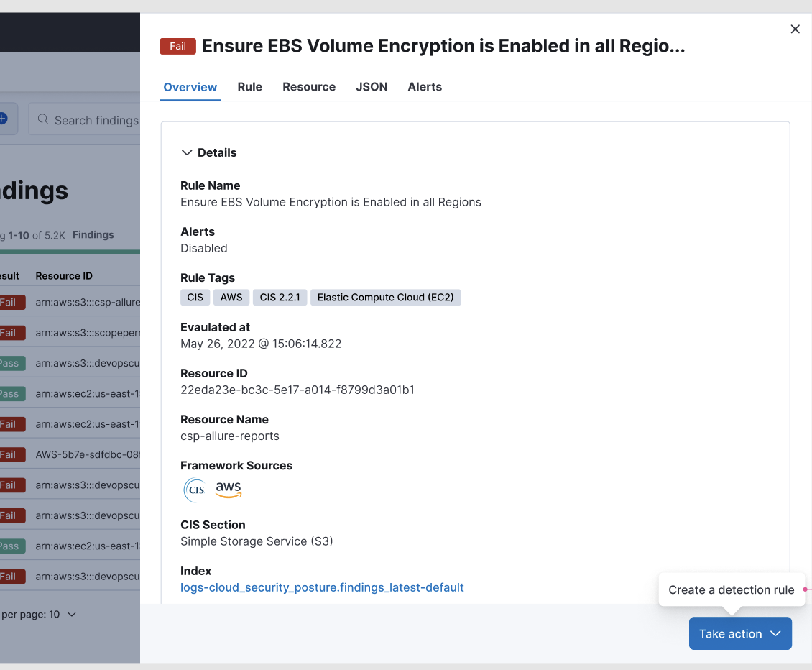Click the AWS framework source logo
This screenshot has width=812, height=670.
pyautogui.click(x=228, y=490)
